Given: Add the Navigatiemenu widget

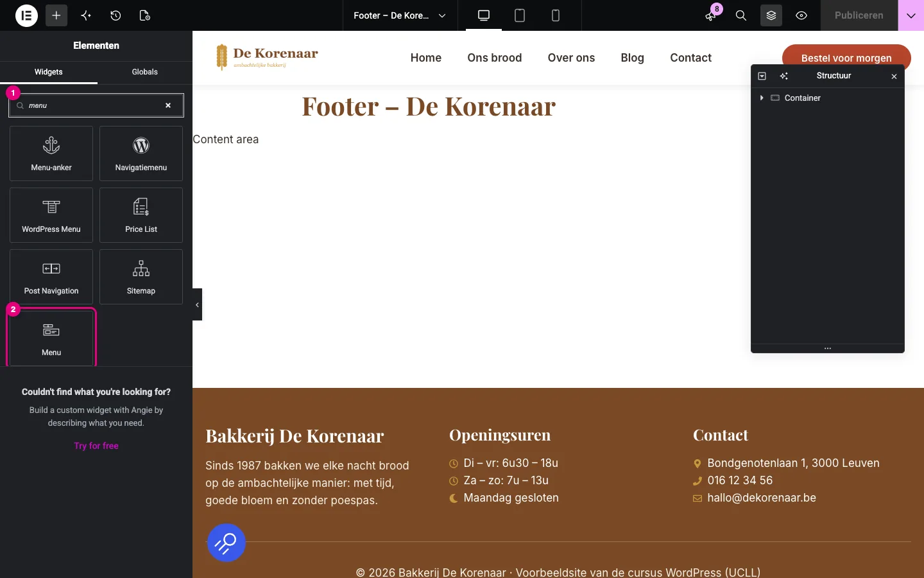Looking at the screenshot, I should [x=141, y=153].
